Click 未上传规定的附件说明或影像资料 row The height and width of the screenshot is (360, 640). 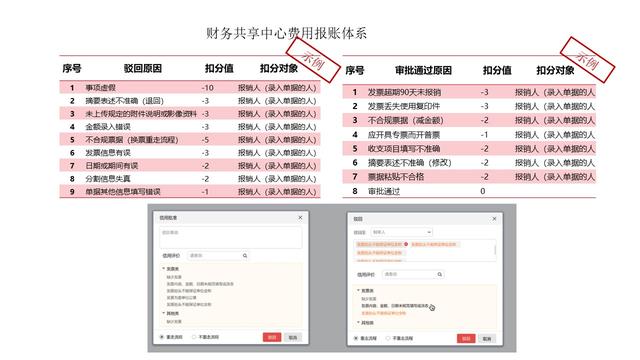click(141, 114)
